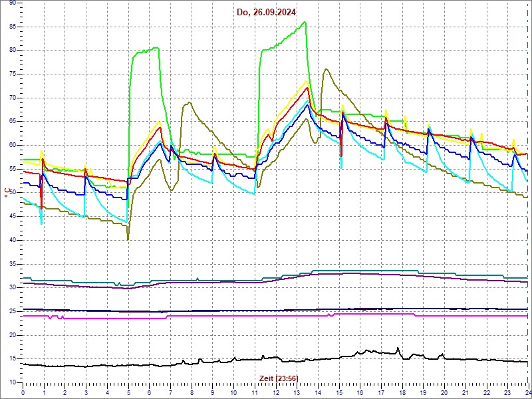Select the 55 label on temperature axis
Screen dimensions: 532x399
[x=13, y=169]
